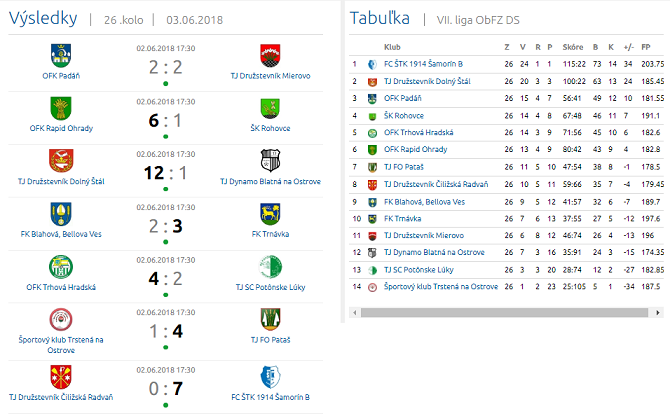Image resolution: width=670 pixels, height=416 pixels.
Task: Click the Športový klub Trstená na Ostrove crest
Action: [61, 319]
